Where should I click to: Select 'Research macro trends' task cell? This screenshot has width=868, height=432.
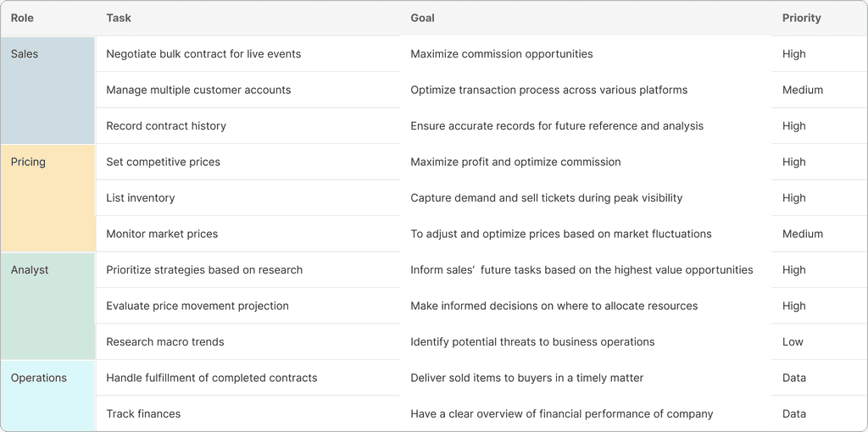click(x=248, y=342)
